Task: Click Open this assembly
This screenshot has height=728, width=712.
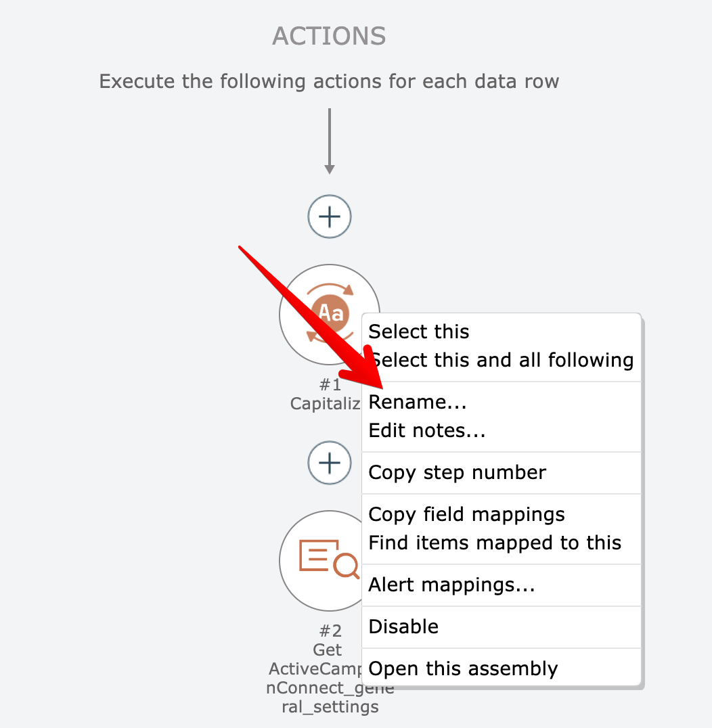Action: tap(463, 668)
